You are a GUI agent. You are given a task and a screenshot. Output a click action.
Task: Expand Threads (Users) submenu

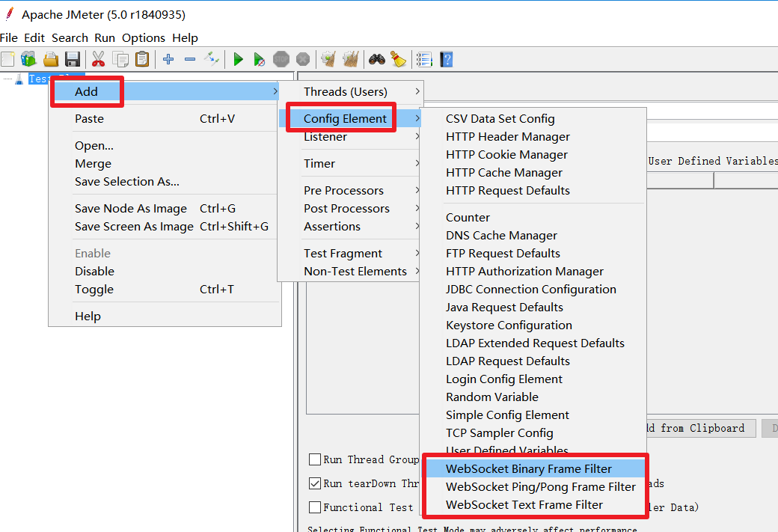coord(350,92)
